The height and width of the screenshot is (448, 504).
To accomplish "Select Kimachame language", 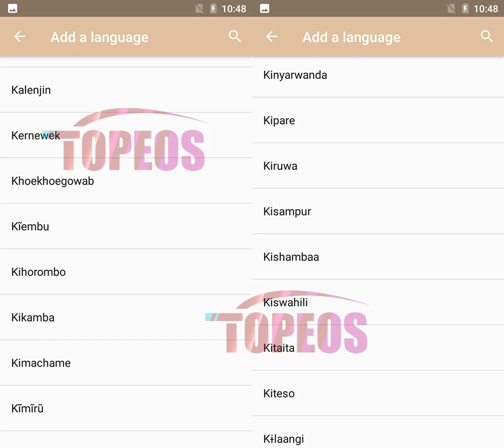I will pos(126,363).
